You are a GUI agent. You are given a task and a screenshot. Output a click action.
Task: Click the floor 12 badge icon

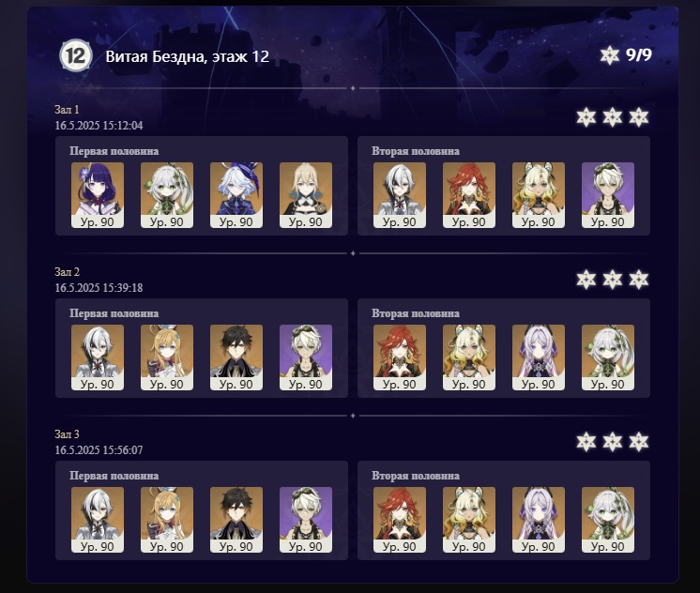click(x=75, y=55)
